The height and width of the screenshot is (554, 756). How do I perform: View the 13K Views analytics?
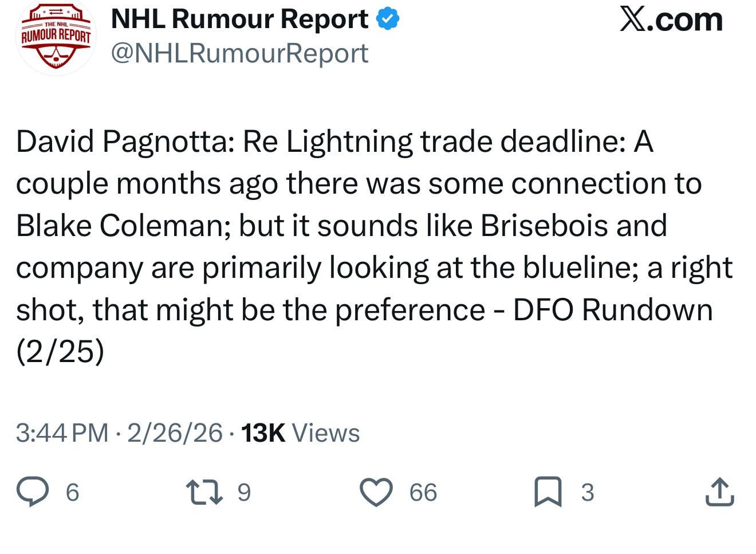point(300,433)
